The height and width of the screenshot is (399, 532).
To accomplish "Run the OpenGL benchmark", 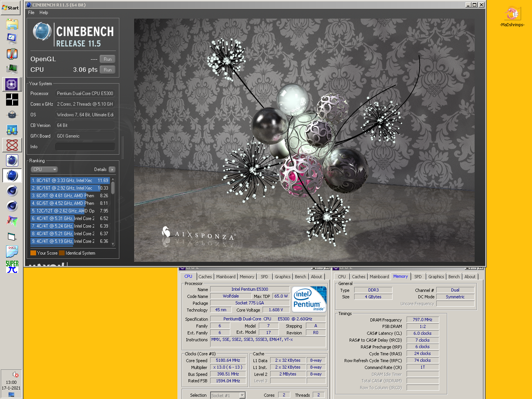I will click(108, 59).
